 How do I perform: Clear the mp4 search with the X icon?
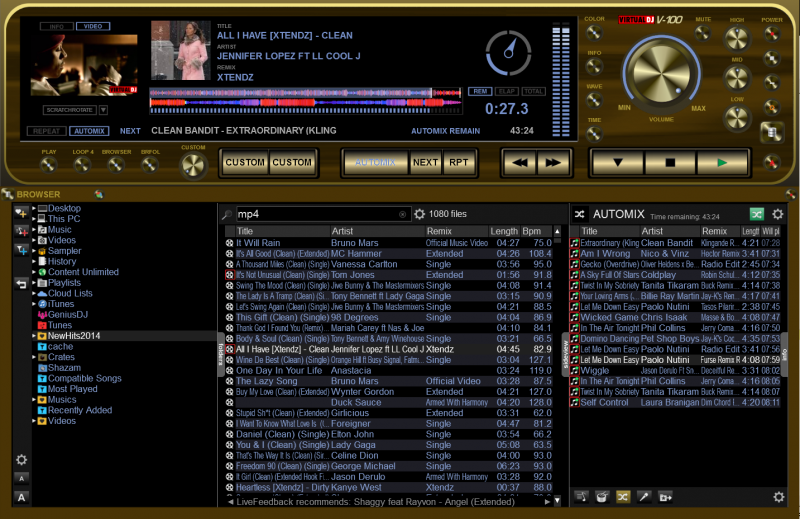[402, 214]
